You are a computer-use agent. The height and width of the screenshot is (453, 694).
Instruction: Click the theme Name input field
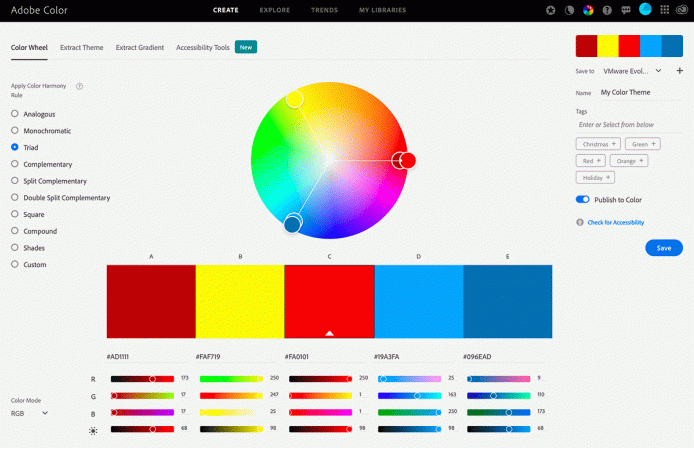641,93
